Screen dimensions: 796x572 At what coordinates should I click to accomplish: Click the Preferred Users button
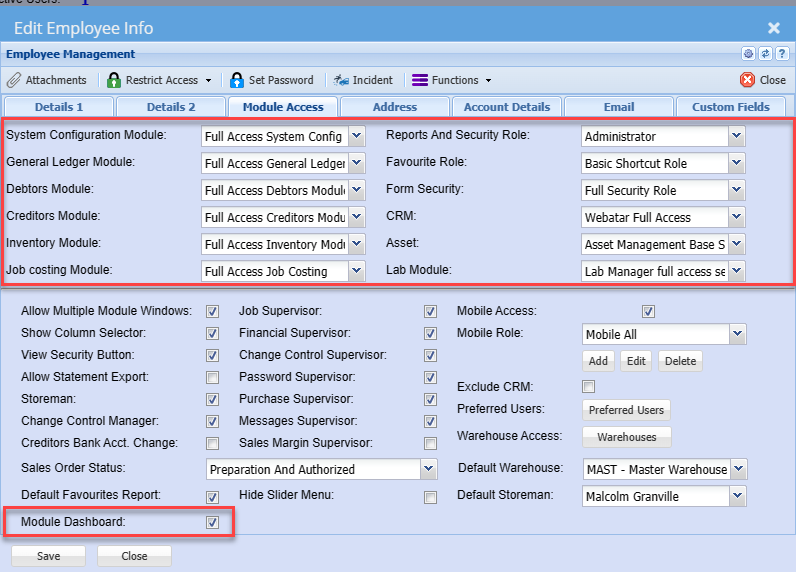[x=626, y=410]
